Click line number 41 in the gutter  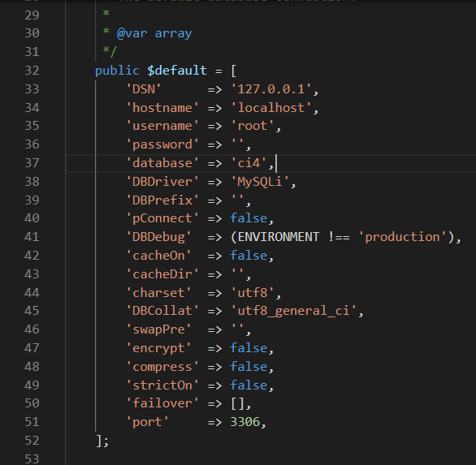[x=32, y=237]
